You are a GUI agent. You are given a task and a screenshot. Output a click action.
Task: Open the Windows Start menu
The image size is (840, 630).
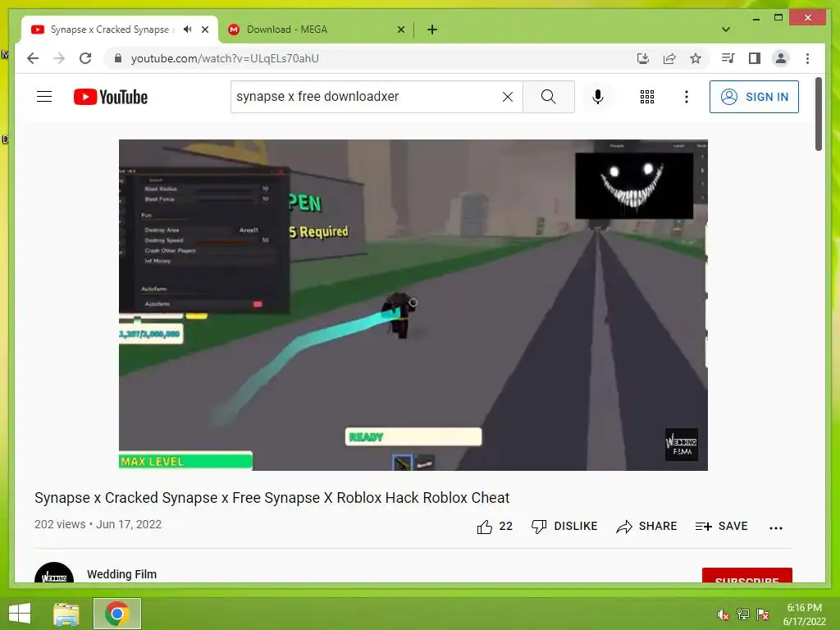pyautogui.click(x=20, y=614)
